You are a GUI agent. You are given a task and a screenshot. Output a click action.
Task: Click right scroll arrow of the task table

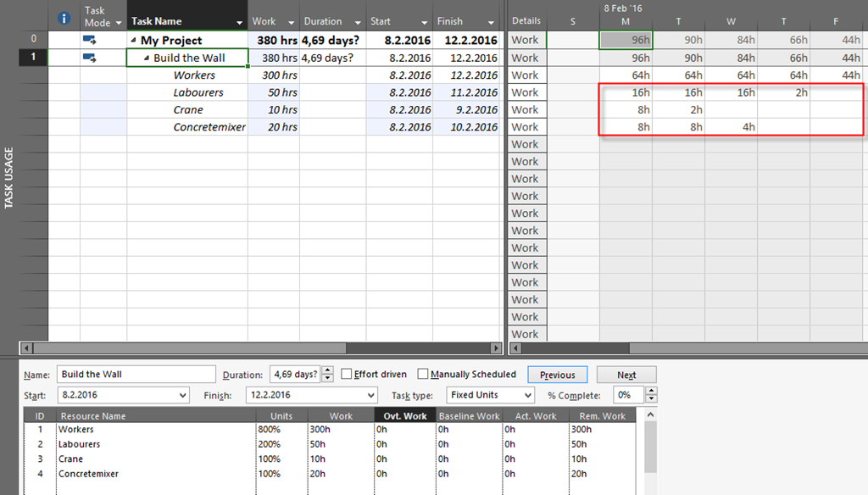pyautogui.click(x=497, y=348)
